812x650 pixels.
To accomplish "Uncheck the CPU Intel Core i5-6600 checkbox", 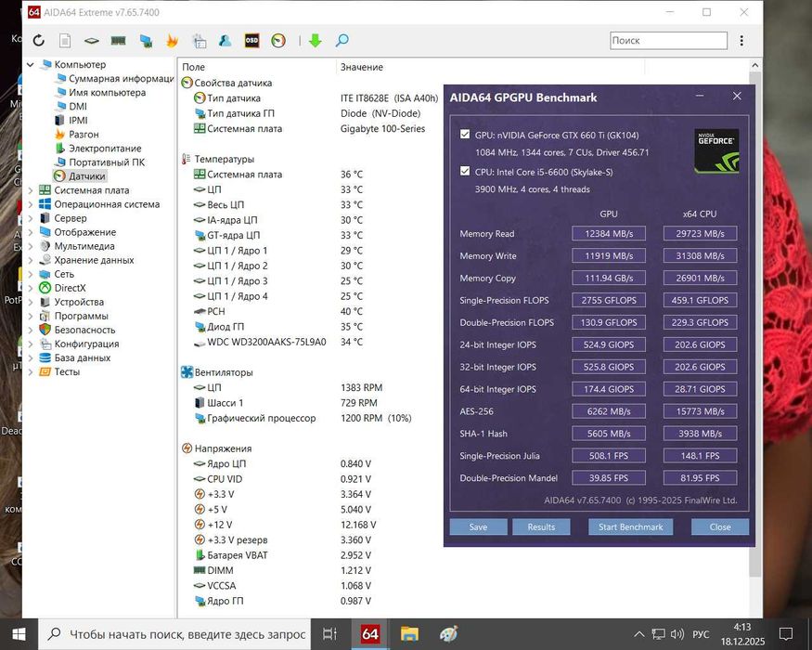I will pyautogui.click(x=465, y=171).
